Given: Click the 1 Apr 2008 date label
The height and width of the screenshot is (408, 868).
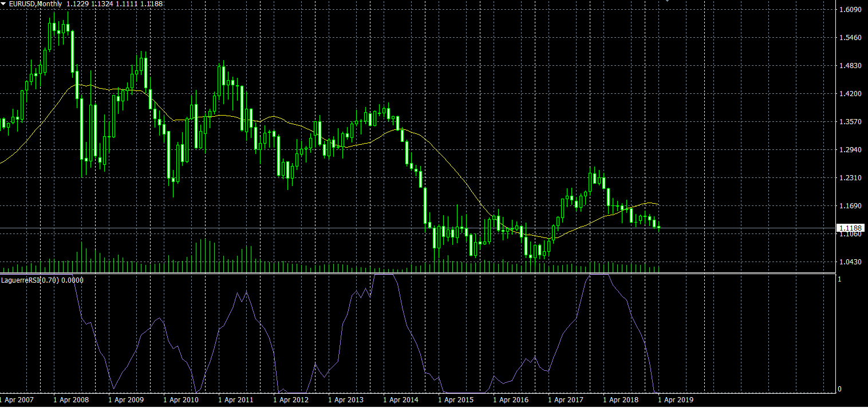Looking at the screenshot, I should (x=71, y=400).
